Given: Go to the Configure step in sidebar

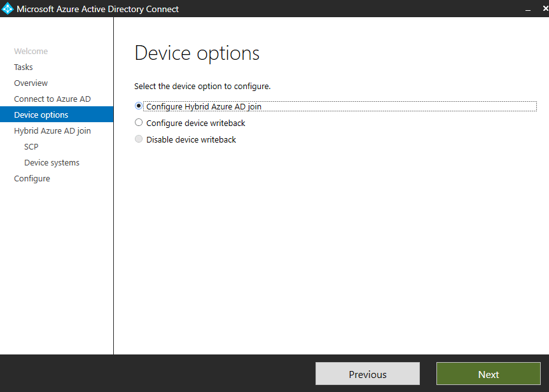Looking at the screenshot, I should click(32, 179).
